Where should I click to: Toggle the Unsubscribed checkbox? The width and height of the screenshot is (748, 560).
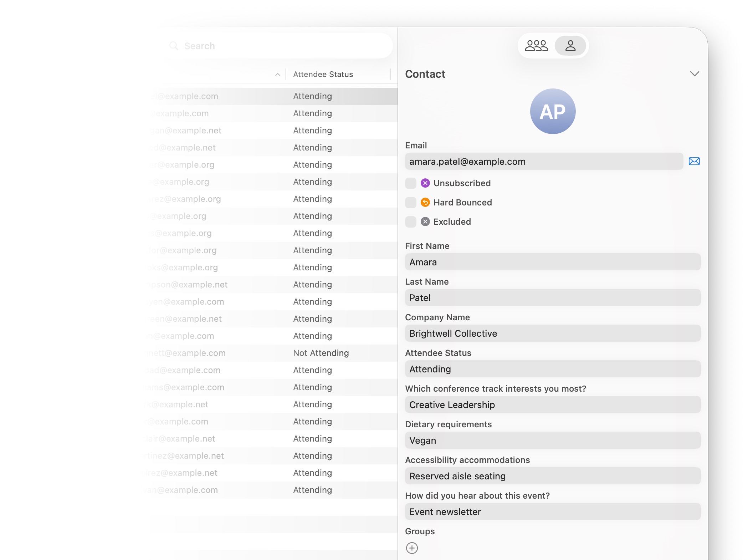(411, 183)
